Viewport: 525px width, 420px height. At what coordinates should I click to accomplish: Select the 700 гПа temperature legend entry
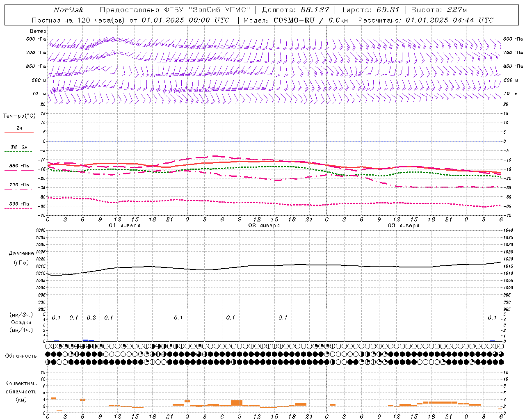(x=19, y=185)
